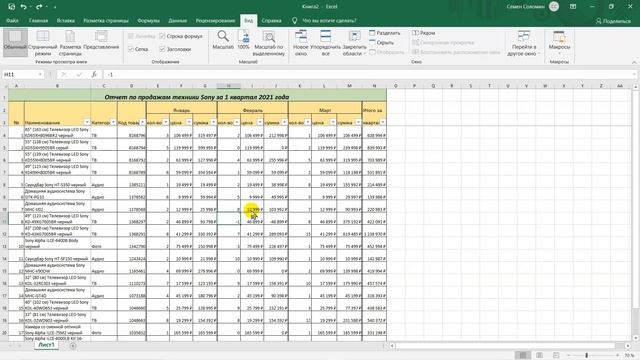The image size is (640, 360).
Task: Click the Name Box showing H11
Action: coord(20,74)
